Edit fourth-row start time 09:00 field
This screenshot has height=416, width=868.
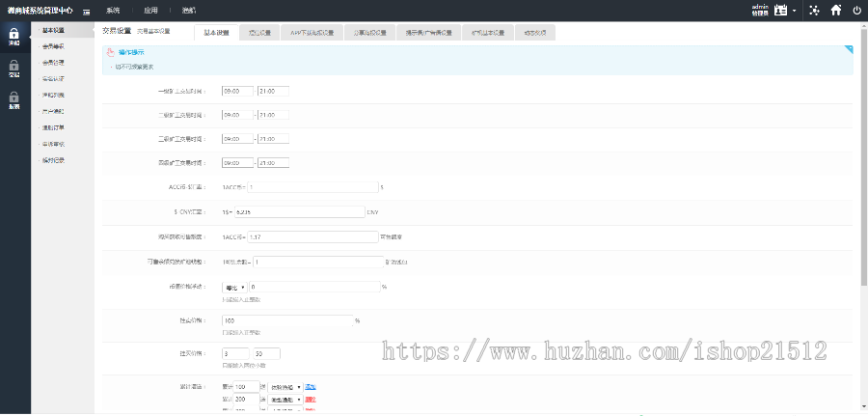pos(237,163)
